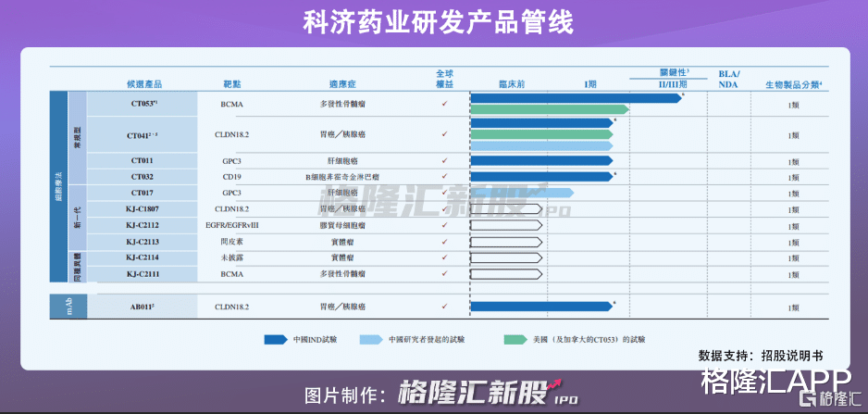Image resolution: width=868 pixels, height=414 pixels.
Task: Click the outlined preclinical bar for KJ-C2112
Action: [x=506, y=226]
